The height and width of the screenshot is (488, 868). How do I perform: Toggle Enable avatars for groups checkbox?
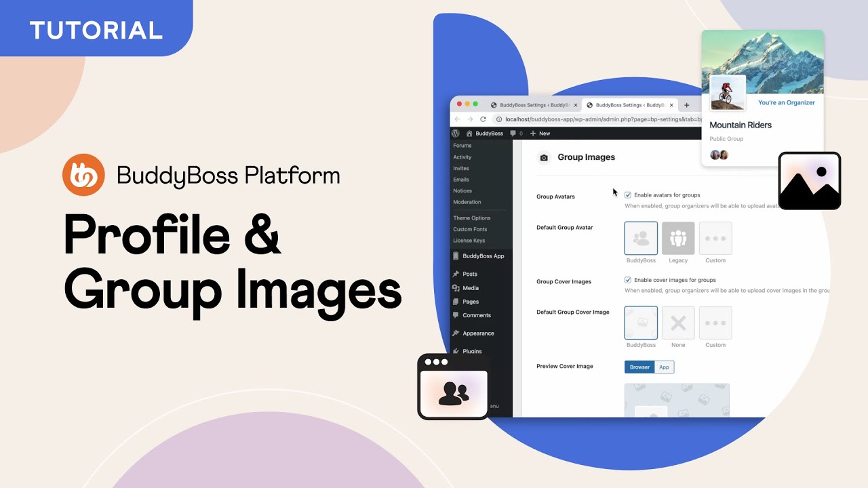628,195
